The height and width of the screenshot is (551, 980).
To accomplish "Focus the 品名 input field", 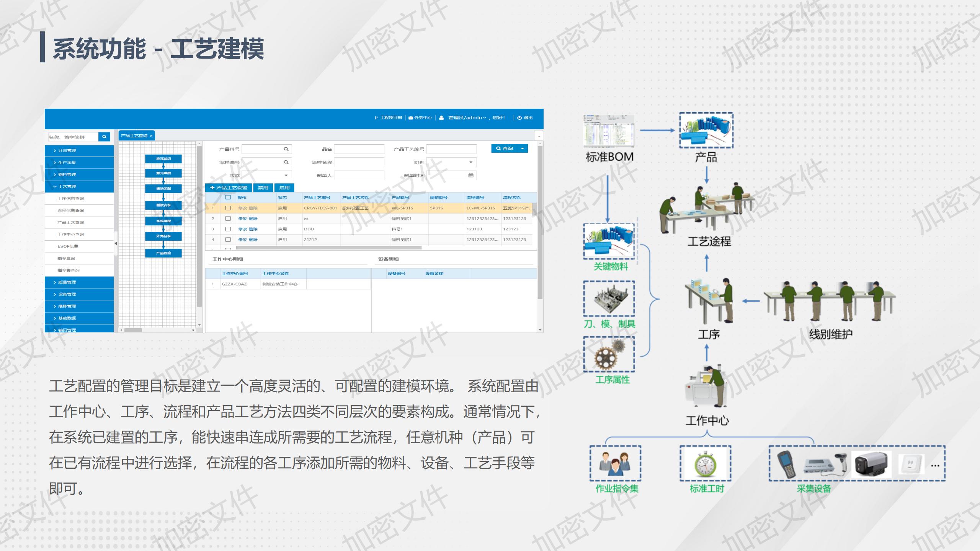I will pos(359,149).
